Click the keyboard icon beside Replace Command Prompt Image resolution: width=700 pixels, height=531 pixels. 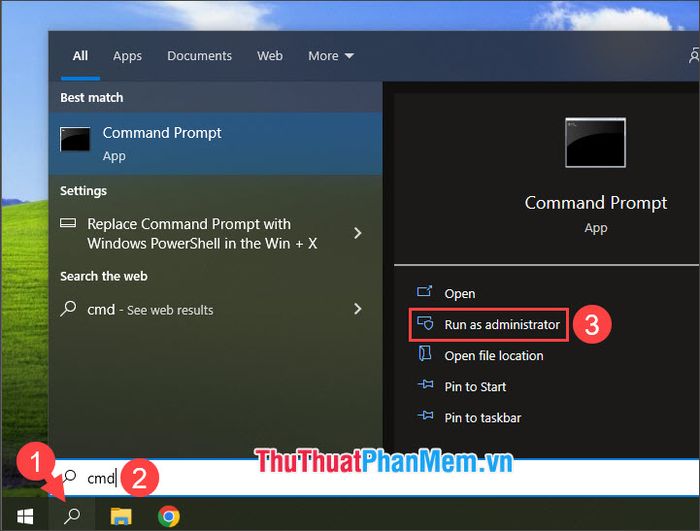click(68, 223)
